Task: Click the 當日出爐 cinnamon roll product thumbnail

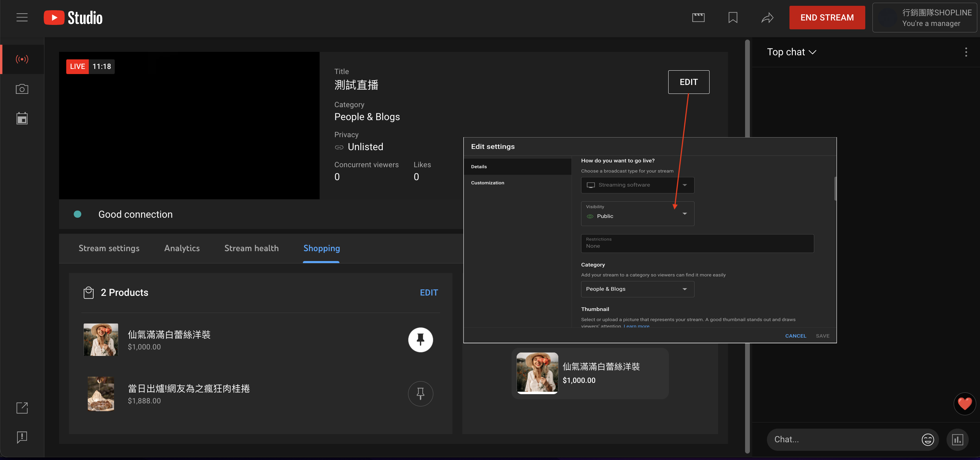Action: tap(101, 393)
